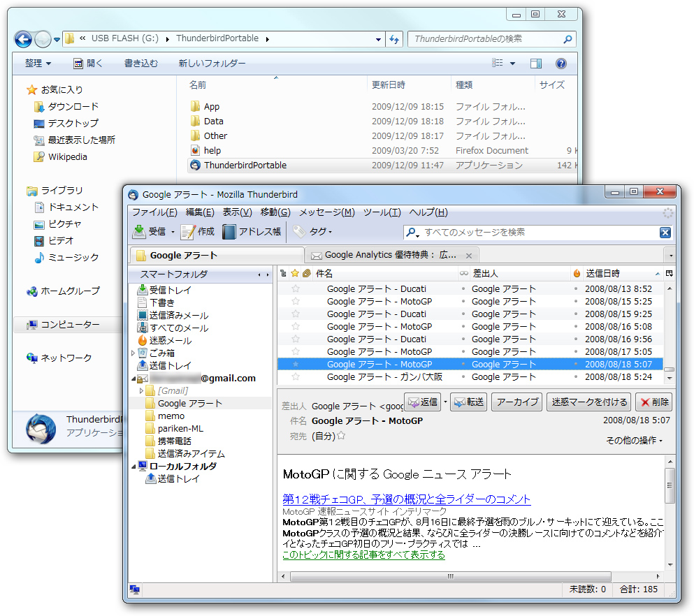Click the このトピックに関する記事をすべて表示する link
This screenshot has height=616, width=694.
pos(363,553)
